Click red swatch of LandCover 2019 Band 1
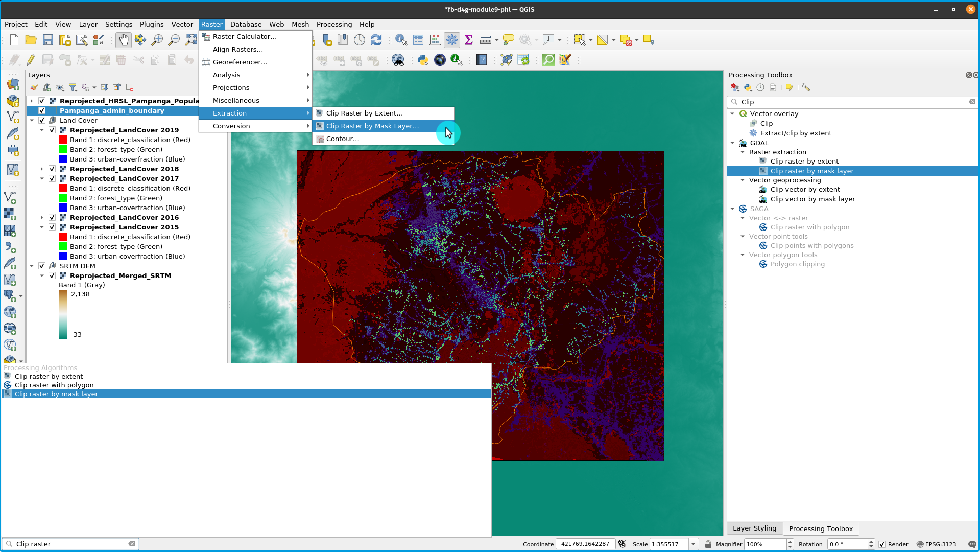 pos(63,140)
